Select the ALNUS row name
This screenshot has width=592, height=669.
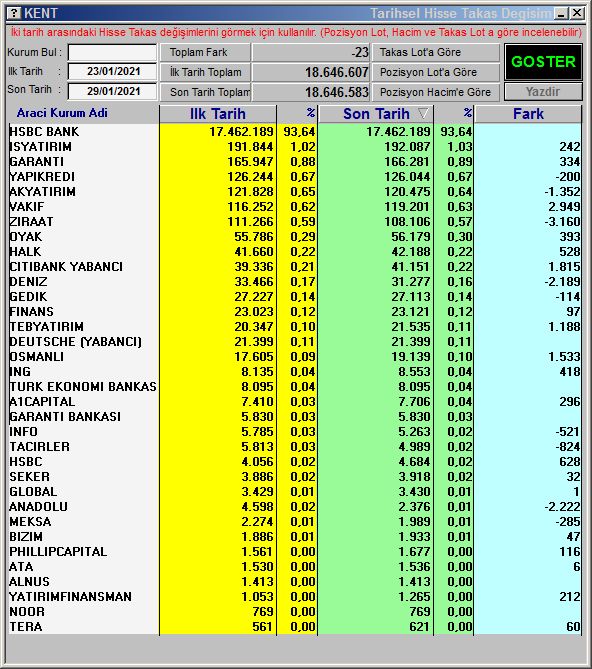point(29,582)
